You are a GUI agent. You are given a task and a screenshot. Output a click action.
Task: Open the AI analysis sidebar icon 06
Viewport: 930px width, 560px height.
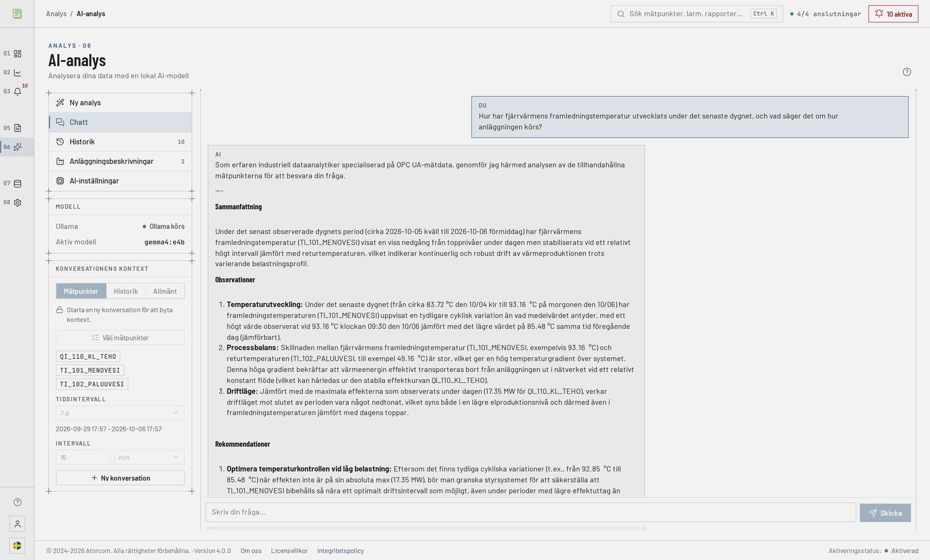point(17,147)
